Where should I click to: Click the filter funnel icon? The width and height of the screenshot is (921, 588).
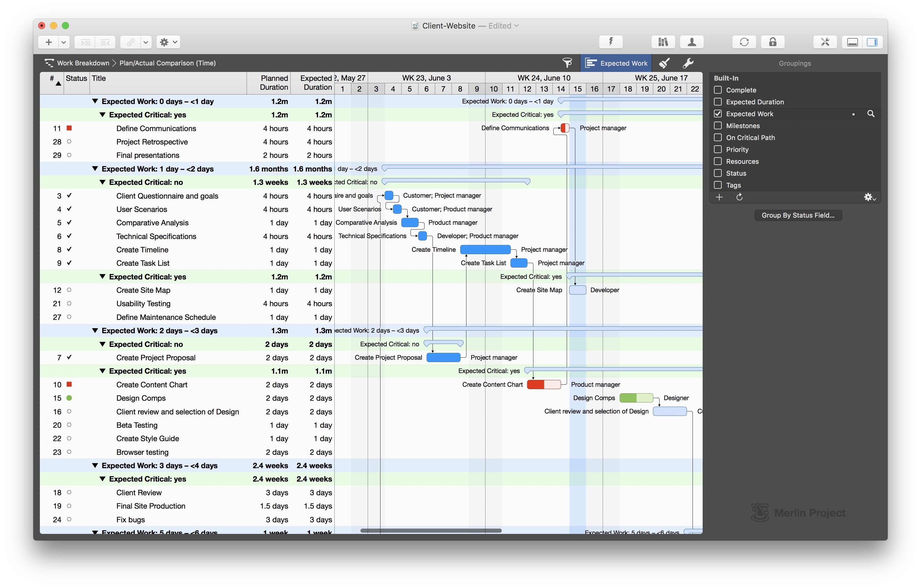[x=567, y=63]
